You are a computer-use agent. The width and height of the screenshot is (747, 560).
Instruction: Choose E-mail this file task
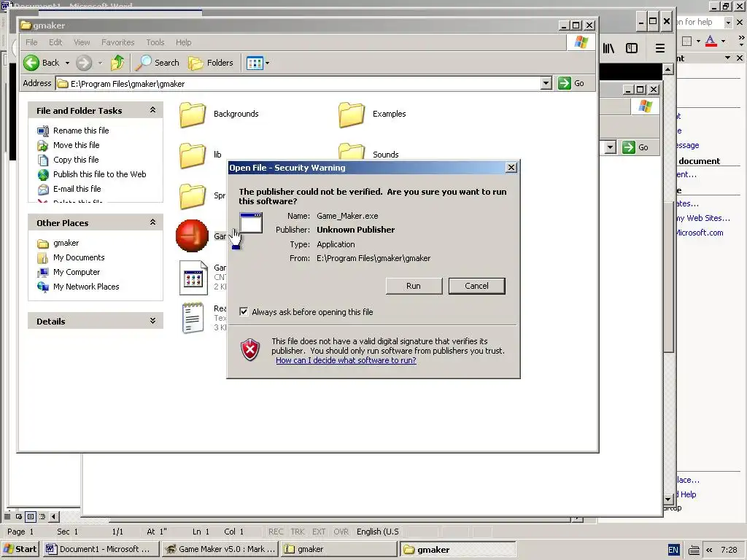[x=77, y=189]
